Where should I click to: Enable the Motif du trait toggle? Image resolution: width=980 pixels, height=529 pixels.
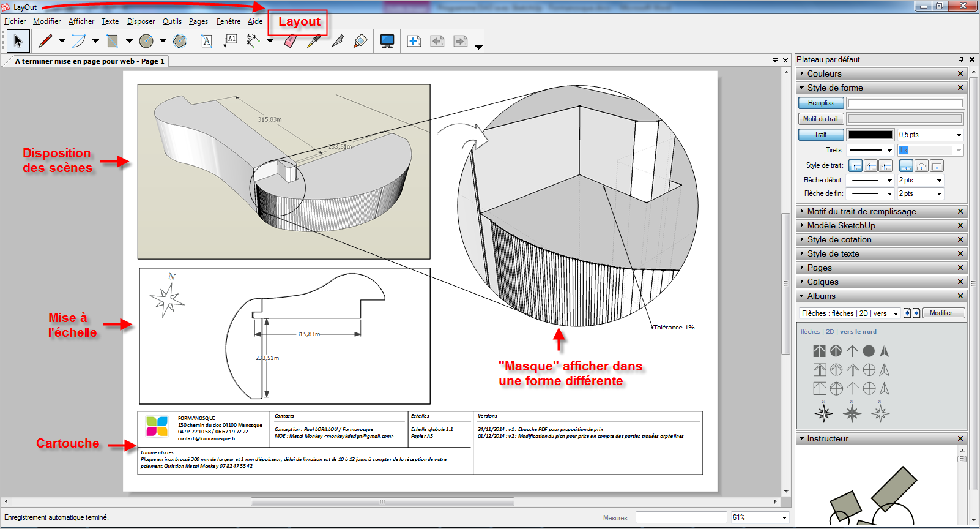tap(820, 119)
